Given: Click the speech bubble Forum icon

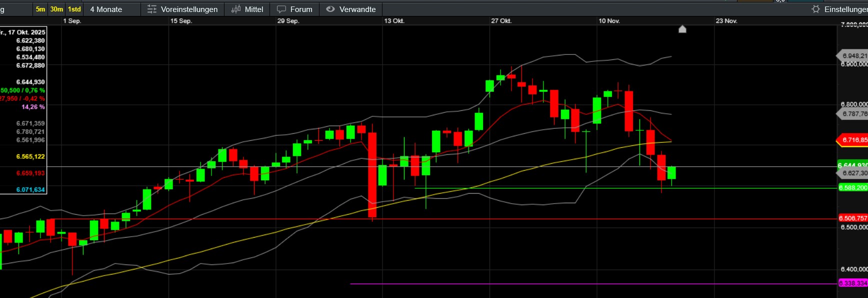Looking at the screenshot, I should 281,9.
